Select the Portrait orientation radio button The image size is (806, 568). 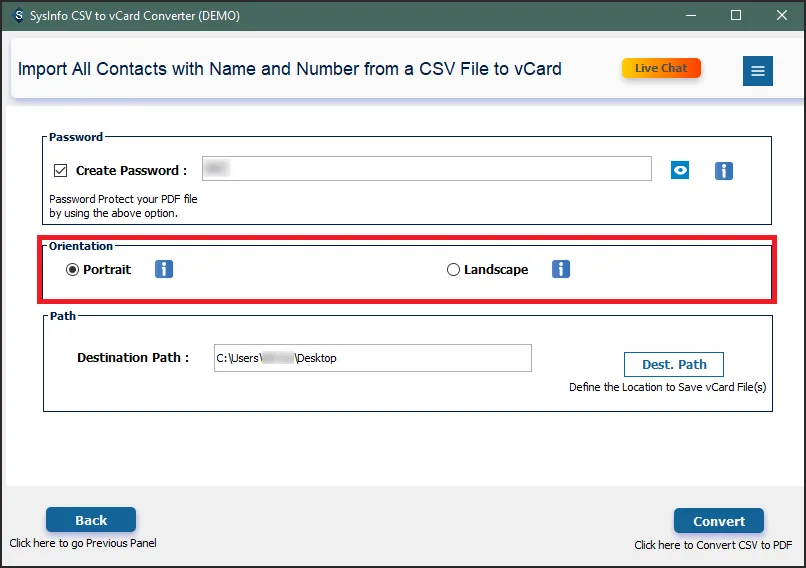(x=72, y=269)
